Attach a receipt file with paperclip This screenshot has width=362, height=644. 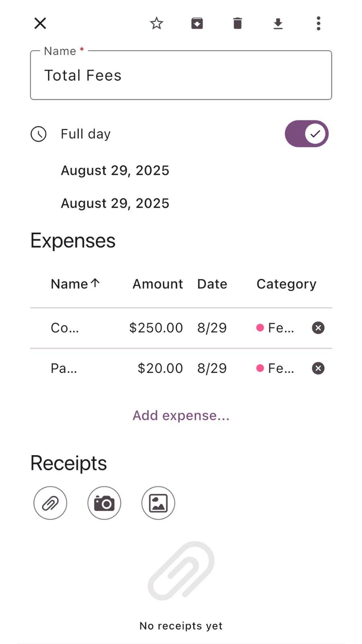(50, 503)
